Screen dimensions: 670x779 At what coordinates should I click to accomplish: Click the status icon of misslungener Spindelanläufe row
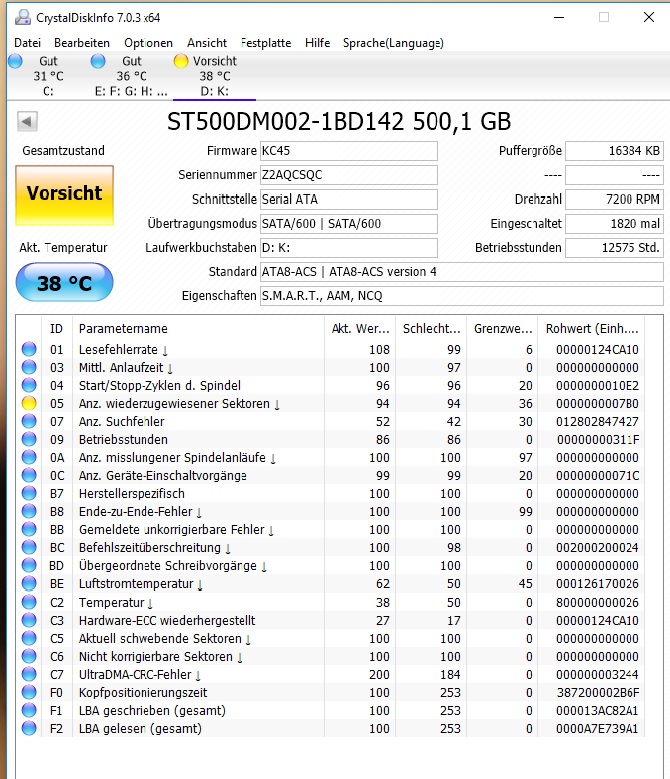point(29,457)
